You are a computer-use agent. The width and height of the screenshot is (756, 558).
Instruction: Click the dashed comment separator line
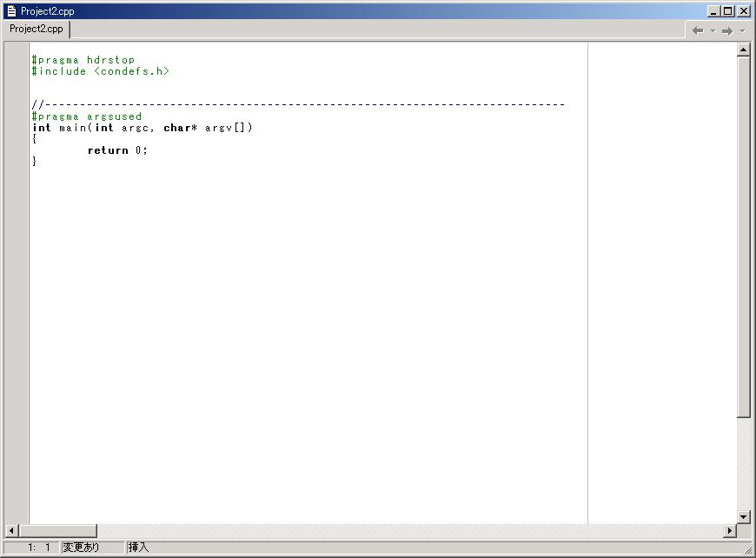(x=298, y=104)
